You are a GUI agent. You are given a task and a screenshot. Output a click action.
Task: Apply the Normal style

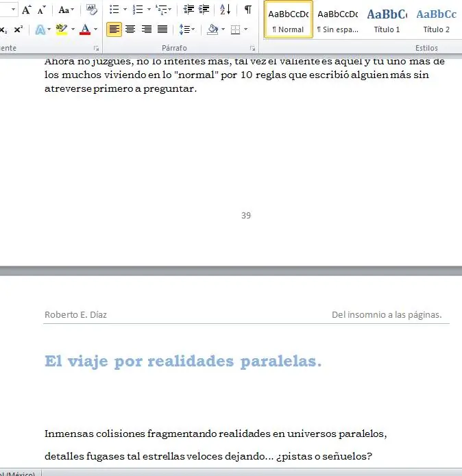pyautogui.click(x=289, y=19)
